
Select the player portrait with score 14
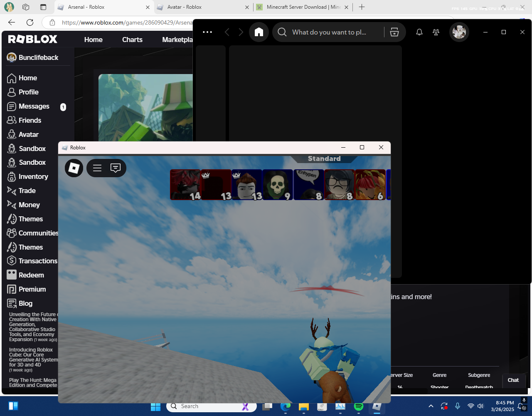(x=185, y=185)
